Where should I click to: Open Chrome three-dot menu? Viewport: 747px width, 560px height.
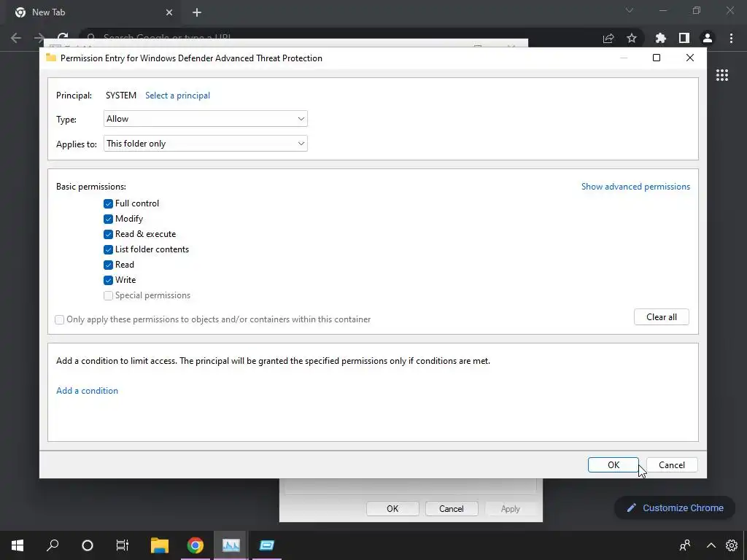click(731, 38)
